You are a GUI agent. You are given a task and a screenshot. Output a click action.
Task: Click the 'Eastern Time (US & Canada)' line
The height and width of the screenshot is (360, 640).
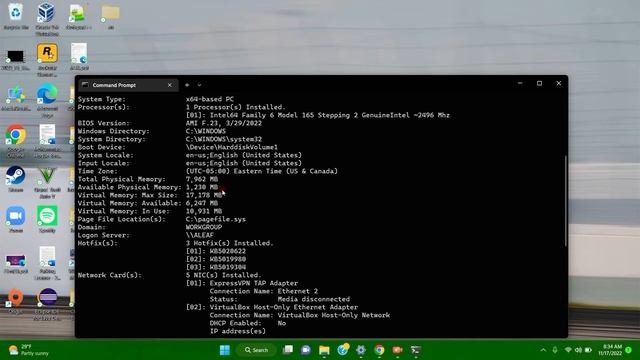[x=262, y=171]
